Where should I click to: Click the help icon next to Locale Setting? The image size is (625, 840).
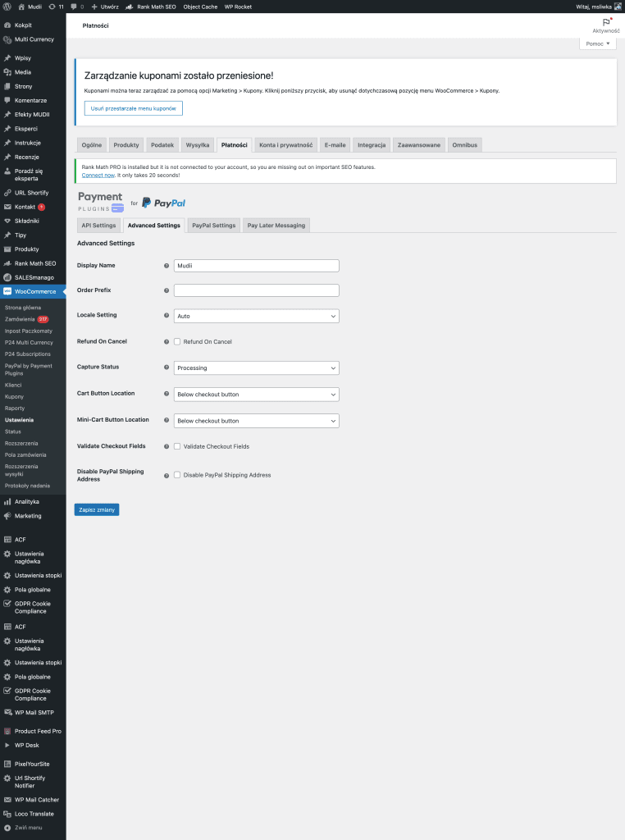[x=167, y=316]
